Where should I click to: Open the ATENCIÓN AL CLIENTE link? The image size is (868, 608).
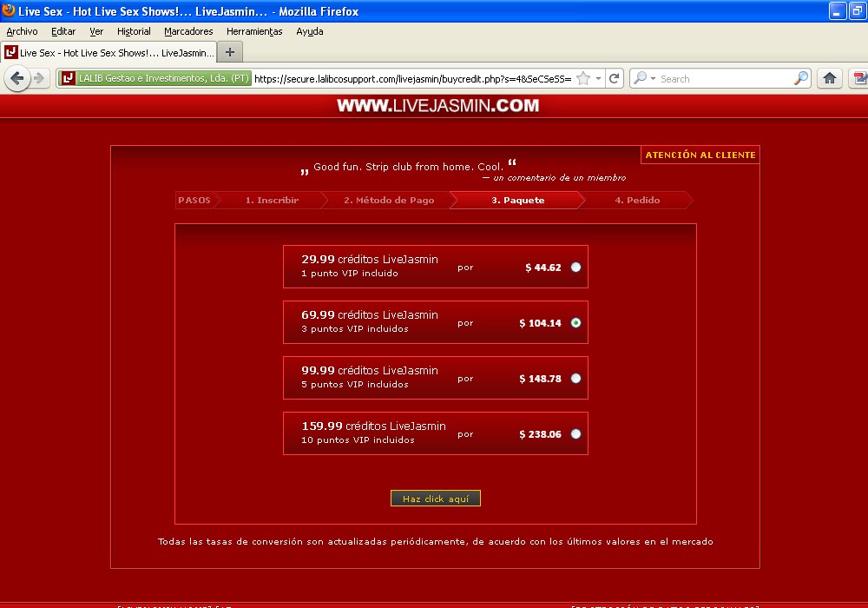(700, 155)
